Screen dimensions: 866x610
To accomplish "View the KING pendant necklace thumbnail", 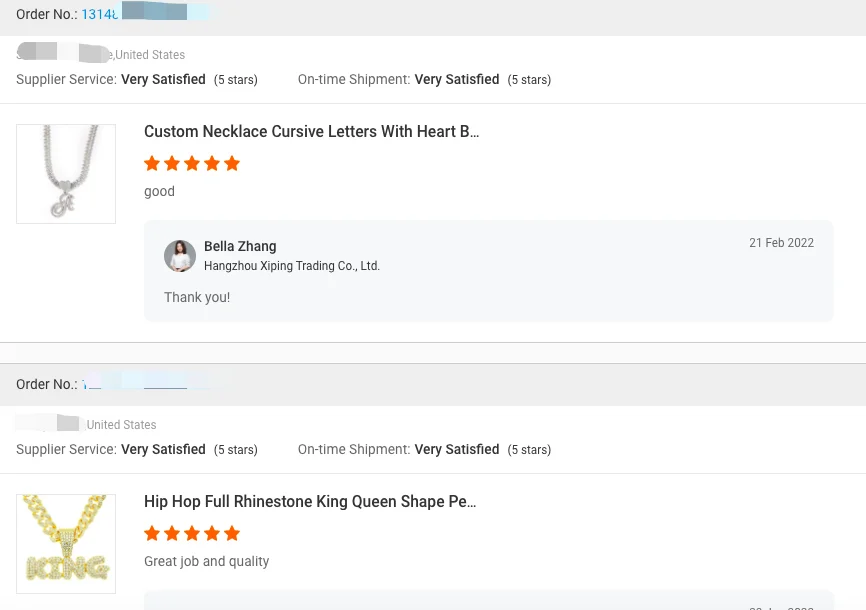I will click(66, 544).
